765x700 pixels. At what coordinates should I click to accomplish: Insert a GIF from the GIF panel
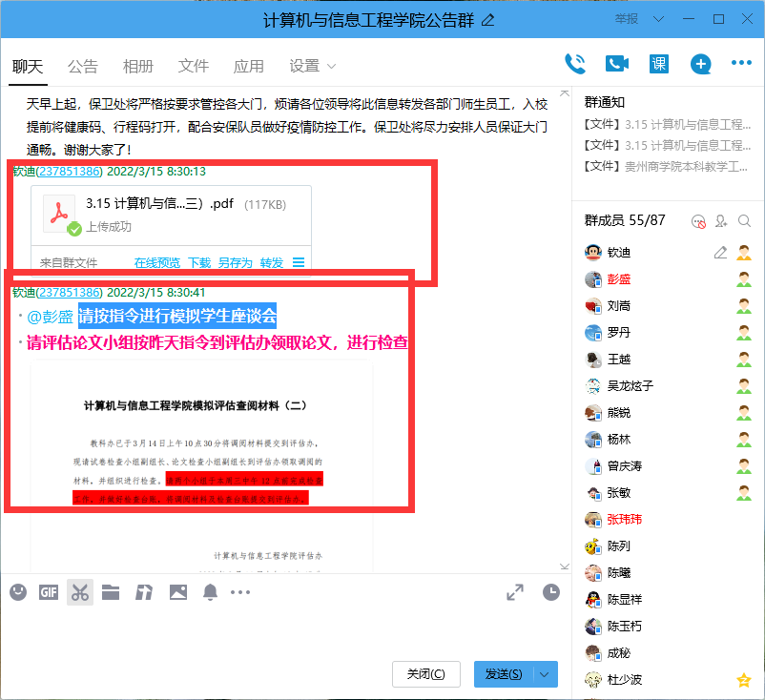coord(48,592)
